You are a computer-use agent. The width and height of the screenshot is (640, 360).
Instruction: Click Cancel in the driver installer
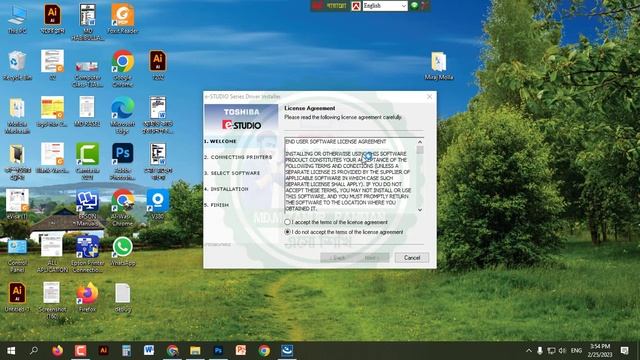tap(411, 258)
